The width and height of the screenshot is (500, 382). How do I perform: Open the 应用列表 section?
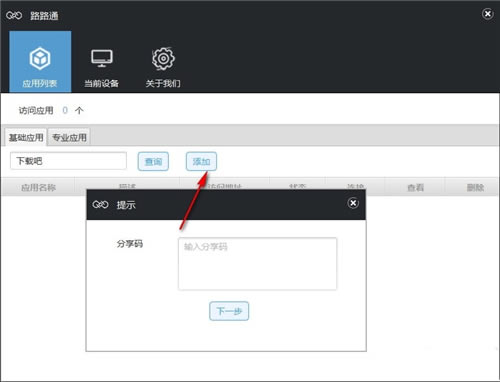point(40,62)
